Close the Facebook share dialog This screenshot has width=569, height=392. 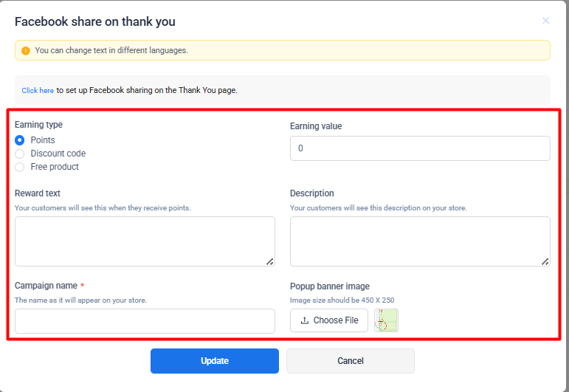(x=546, y=21)
